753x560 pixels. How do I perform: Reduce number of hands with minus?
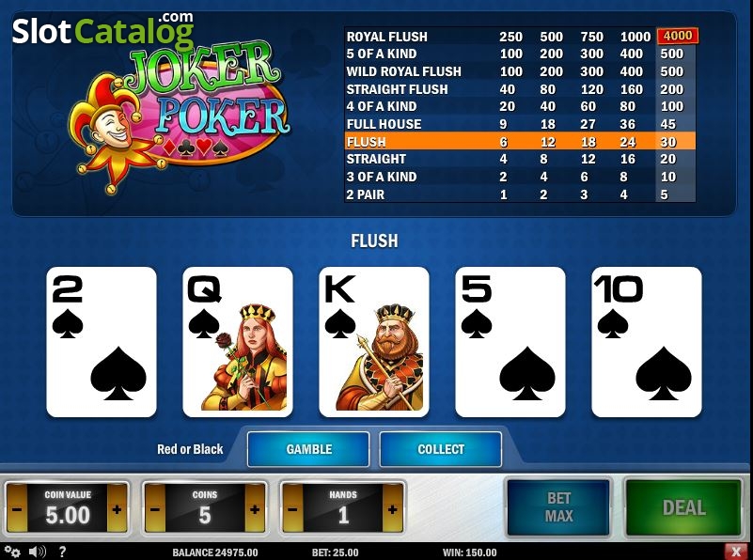[292, 508]
